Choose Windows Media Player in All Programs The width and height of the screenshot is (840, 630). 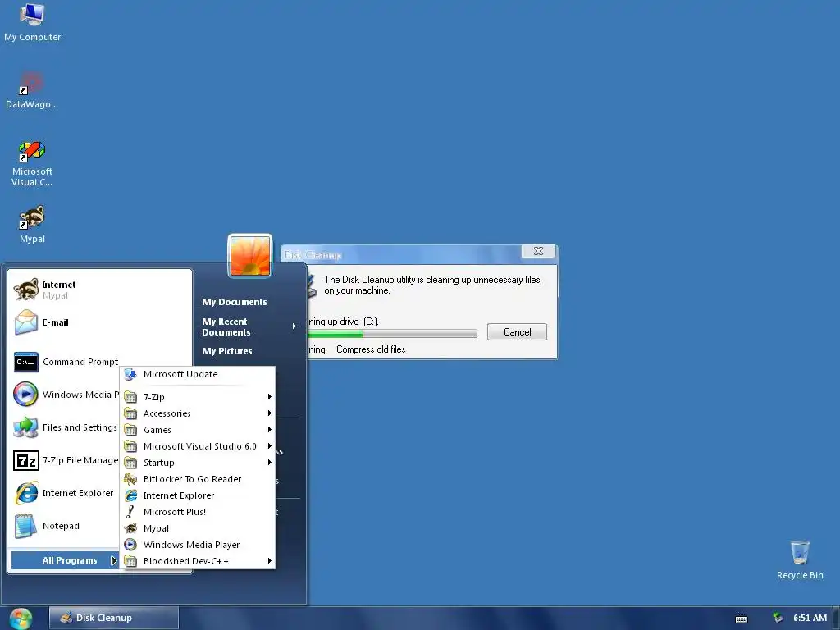(197, 545)
